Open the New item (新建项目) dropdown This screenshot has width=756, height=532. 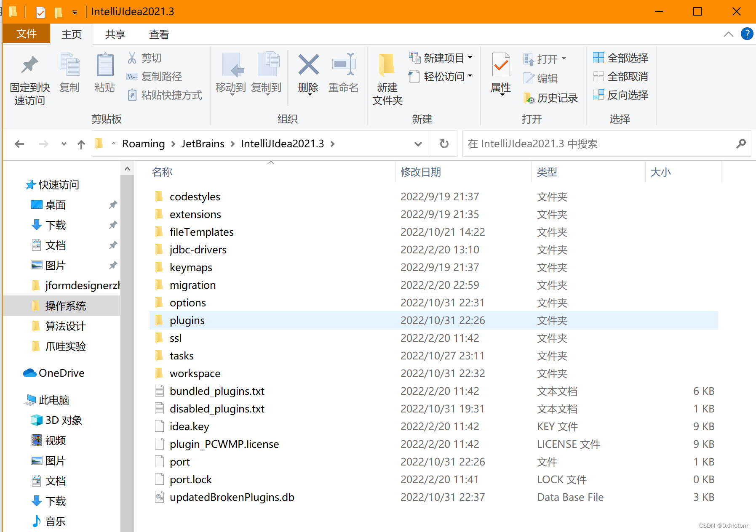441,58
